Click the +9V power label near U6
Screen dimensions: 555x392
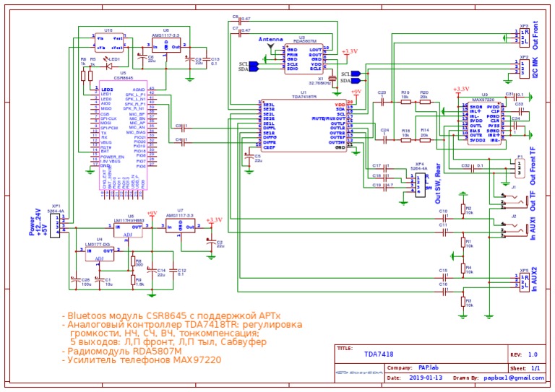152,214
